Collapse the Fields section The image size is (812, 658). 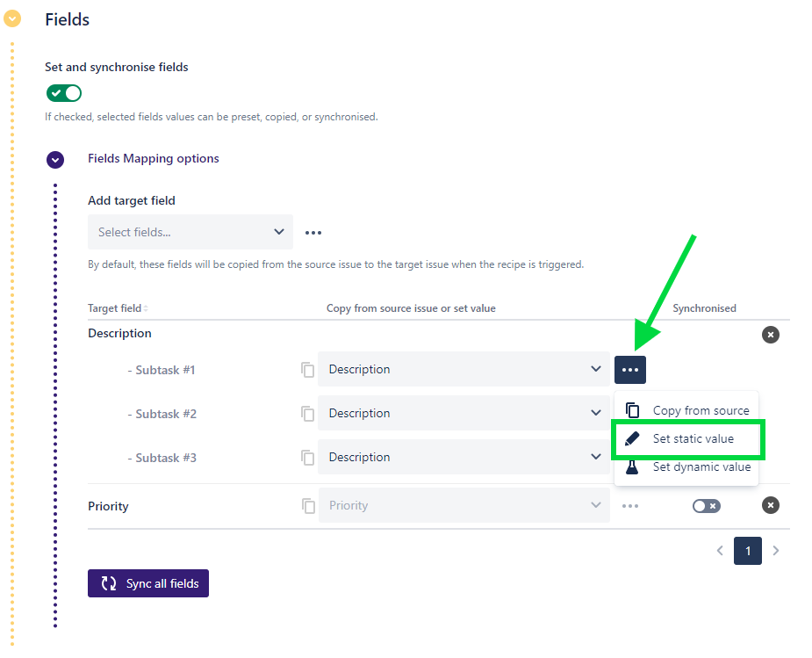pos(12,19)
